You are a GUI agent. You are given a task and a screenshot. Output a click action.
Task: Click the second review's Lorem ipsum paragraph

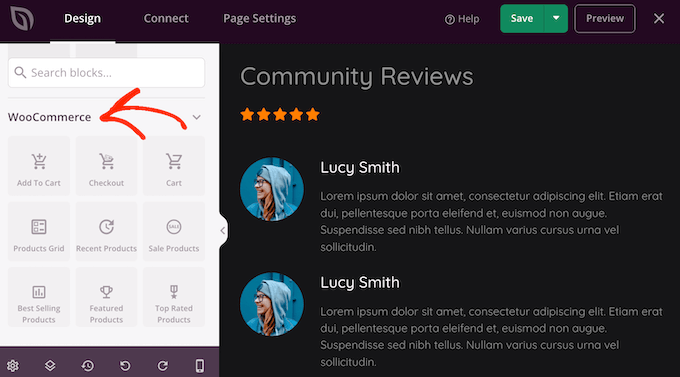tap(491, 337)
